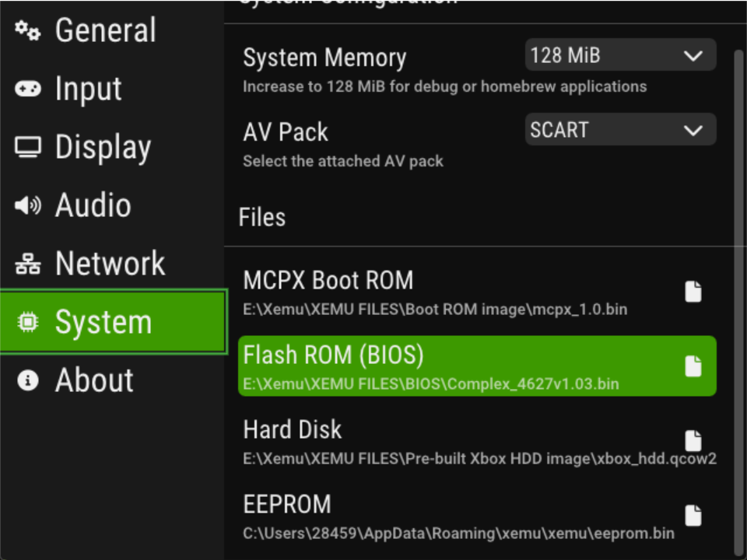Browse for the Hard Disk image file

(693, 440)
